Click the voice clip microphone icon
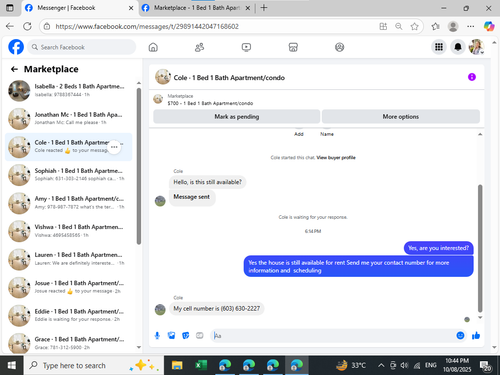 (157, 335)
